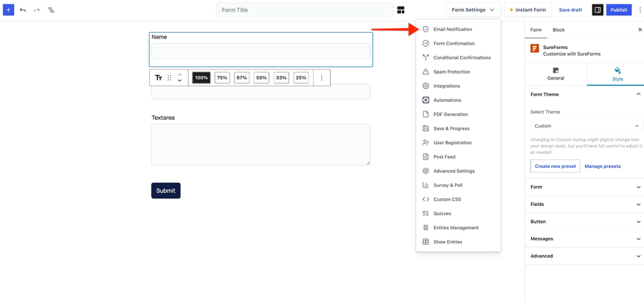Click the block drag handle dots
Viewport: 644px width, 304px height.
[169, 77]
